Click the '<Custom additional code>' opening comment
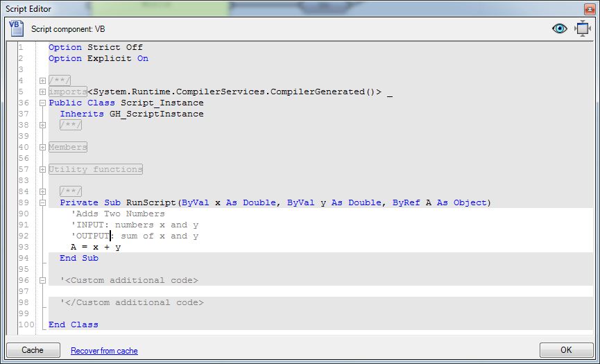 point(129,280)
